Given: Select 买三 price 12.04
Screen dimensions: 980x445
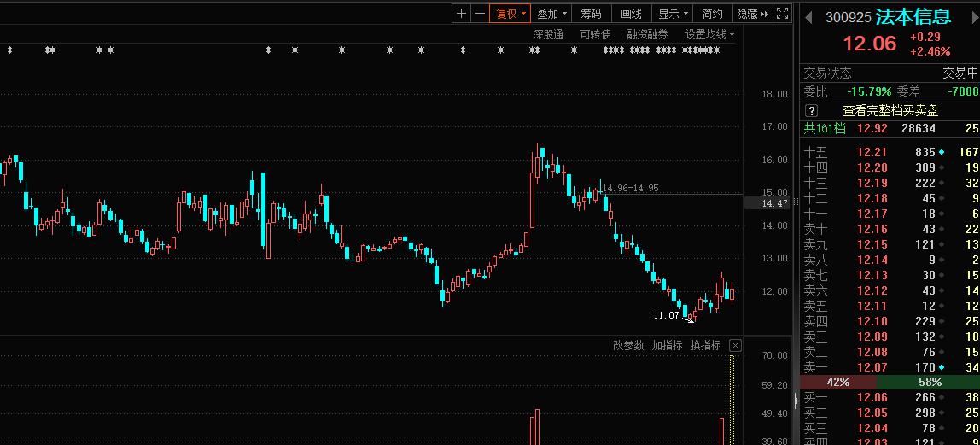Looking at the screenshot, I should click(872, 428).
